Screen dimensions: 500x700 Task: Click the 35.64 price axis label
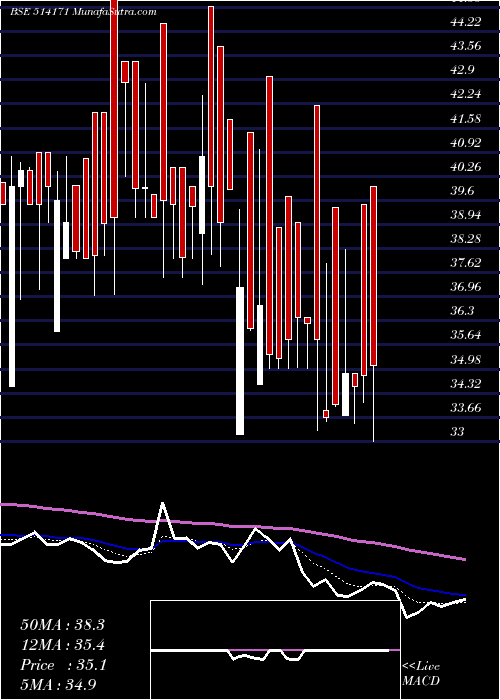pos(467,335)
